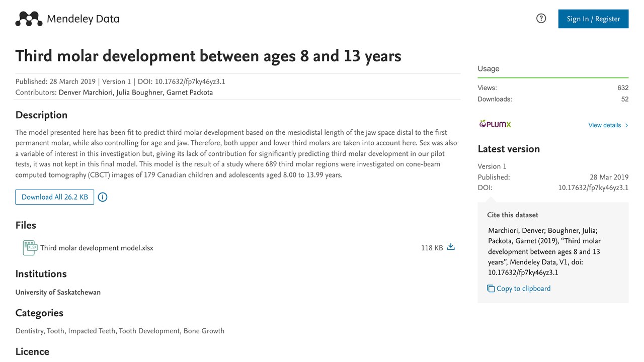644x362 pixels.
Task: Click the University of Saskatchewan institution
Action: pyautogui.click(x=58, y=292)
